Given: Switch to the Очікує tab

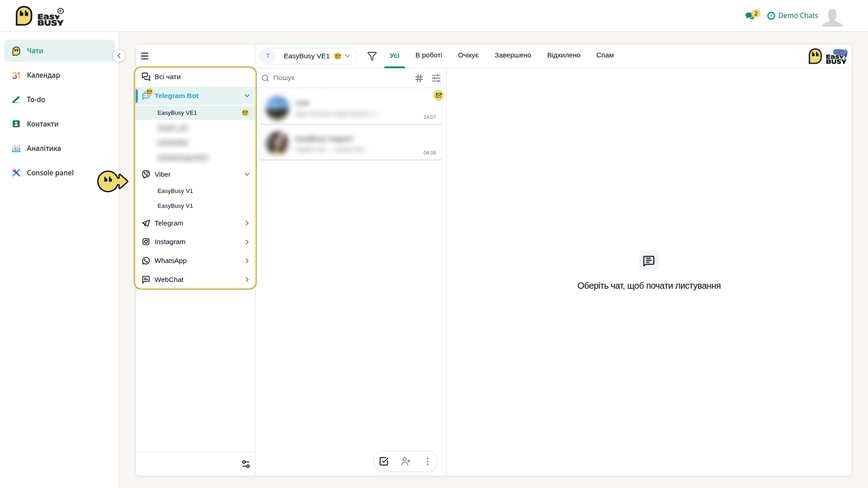Looking at the screenshot, I should pyautogui.click(x=468, y=56).
